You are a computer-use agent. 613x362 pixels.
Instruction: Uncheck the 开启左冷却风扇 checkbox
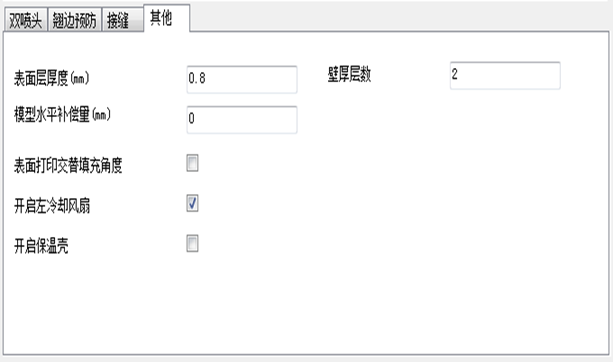[192, 203]
